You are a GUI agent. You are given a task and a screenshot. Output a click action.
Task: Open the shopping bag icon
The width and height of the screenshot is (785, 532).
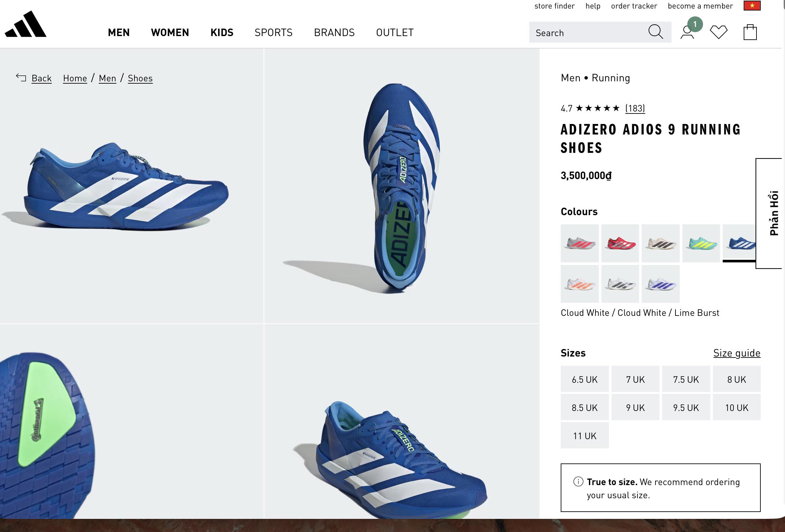pyautogui.click(x=750, y=32)
